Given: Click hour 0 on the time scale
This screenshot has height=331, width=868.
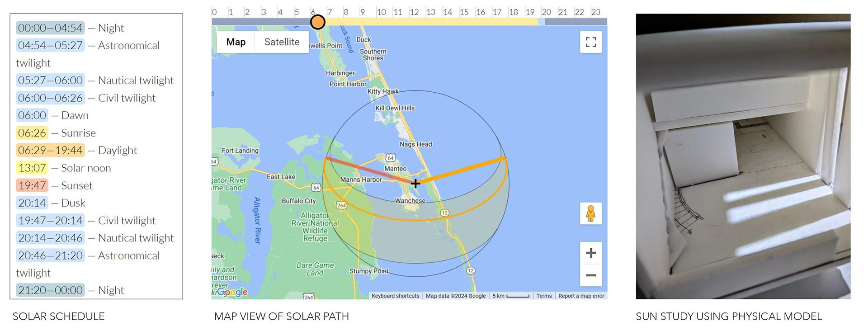Looking at the screenshot, I should click(x=214, y=12).
